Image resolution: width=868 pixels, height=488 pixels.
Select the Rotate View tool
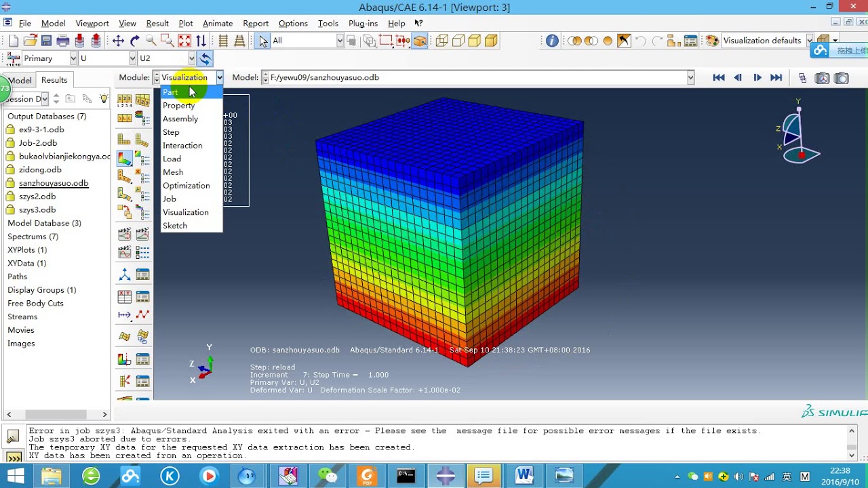pos(135,41)
